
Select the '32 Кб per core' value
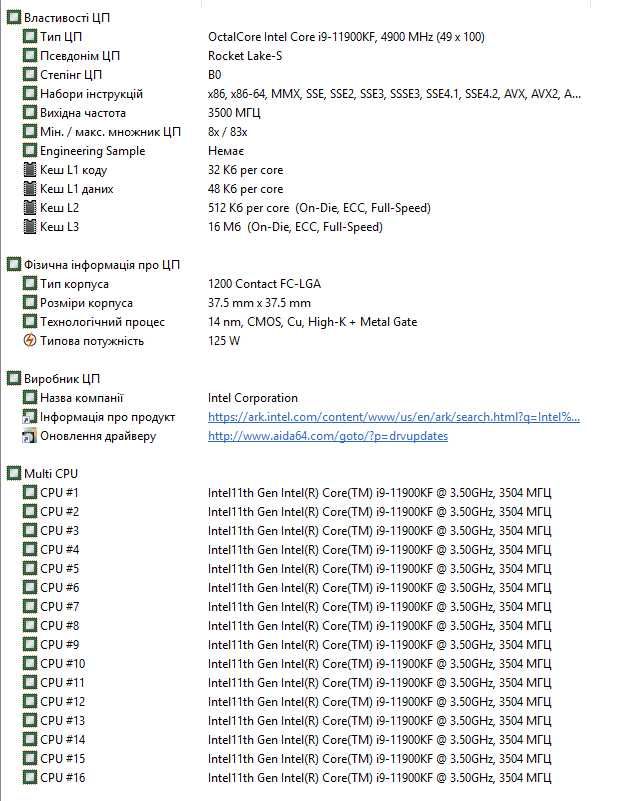click(245, 170)
